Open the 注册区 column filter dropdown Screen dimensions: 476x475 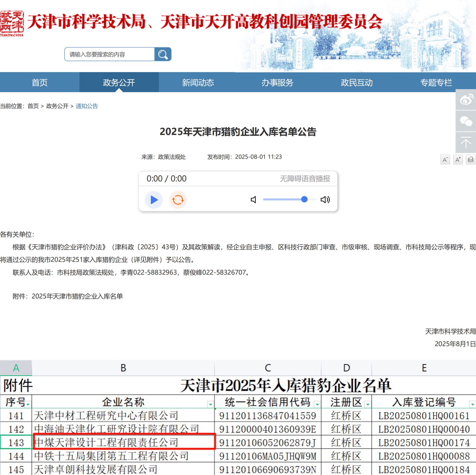click(368, 405)
